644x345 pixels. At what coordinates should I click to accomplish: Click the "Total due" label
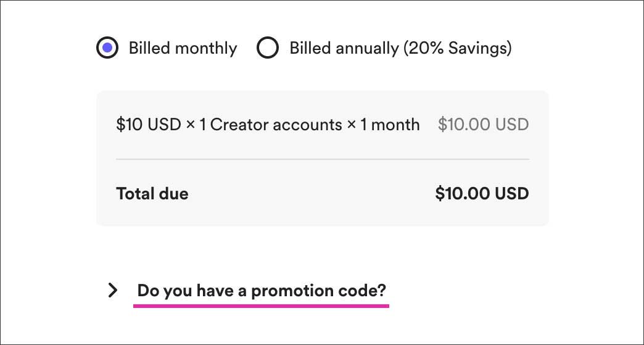point(152,194)
